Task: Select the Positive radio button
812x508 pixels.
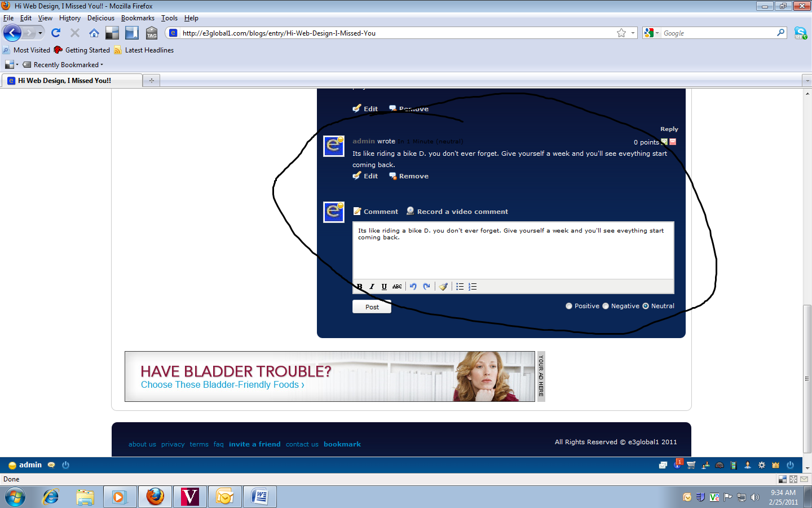Action: pos(569,306)
